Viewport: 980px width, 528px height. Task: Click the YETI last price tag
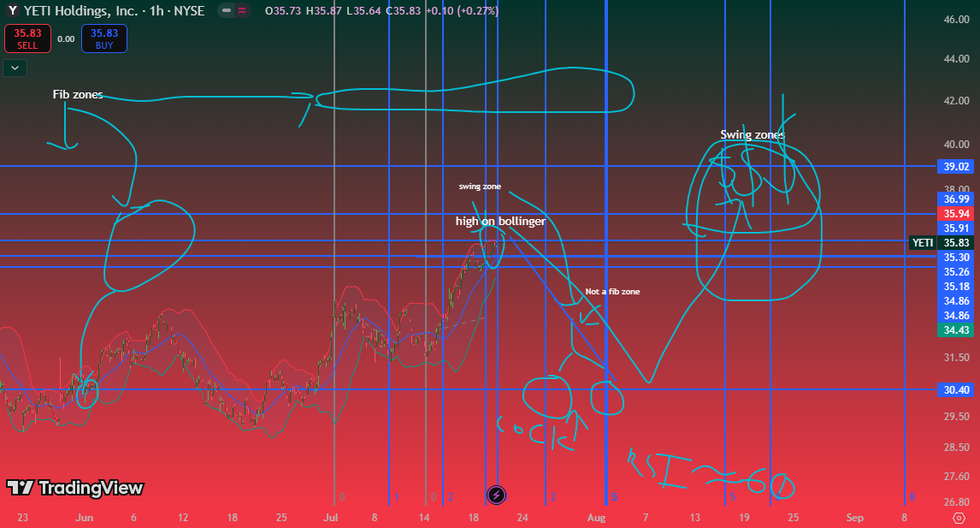941,243
